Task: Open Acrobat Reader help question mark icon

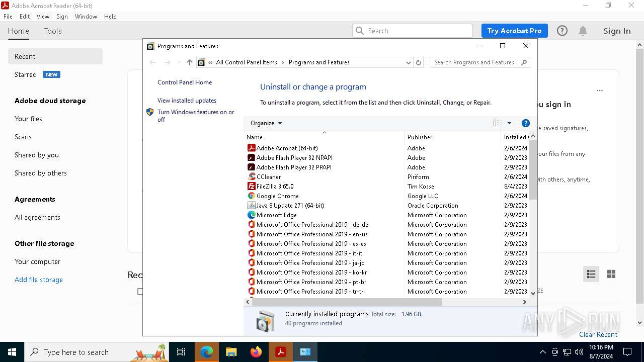Action: [x=562, y=31]
